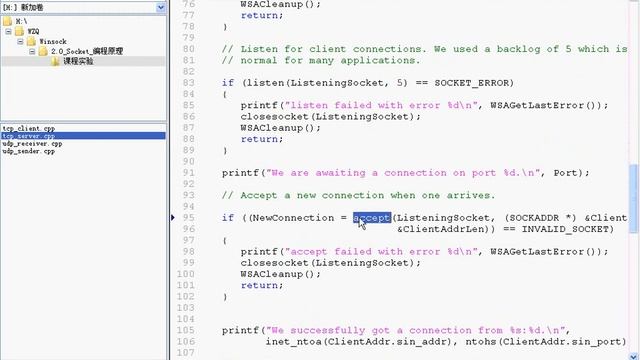Click the 课程实验 folder icon

(55, 61)
